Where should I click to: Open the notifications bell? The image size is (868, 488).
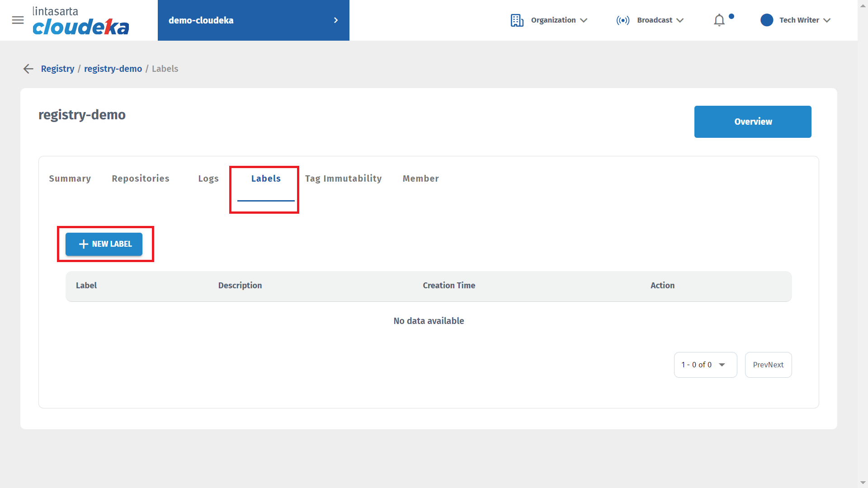click(719, 20)
